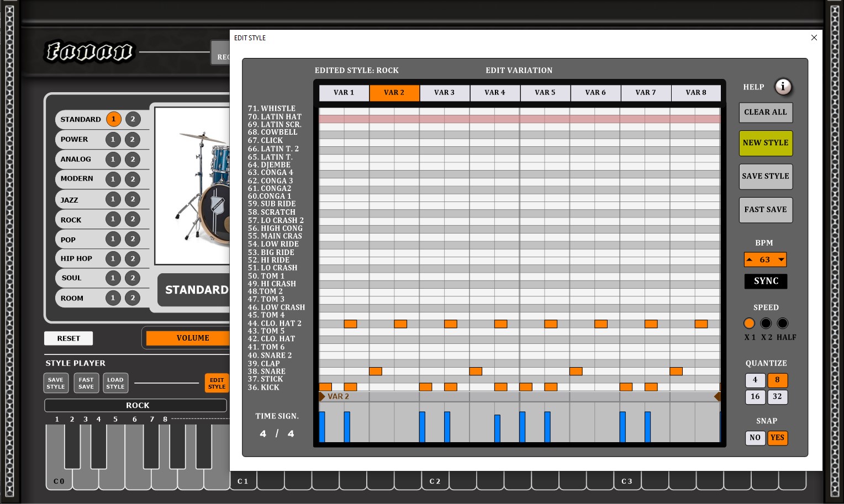Set speed to HALF radio button

(783, 323)
